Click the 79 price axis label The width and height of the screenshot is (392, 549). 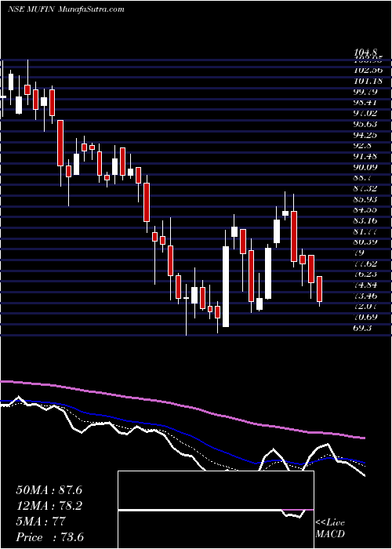point(359,253)
